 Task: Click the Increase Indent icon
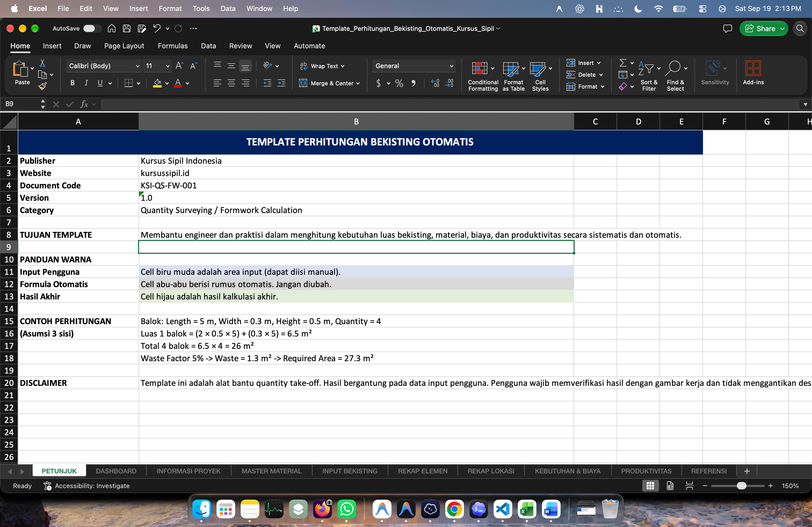point(281,83)
